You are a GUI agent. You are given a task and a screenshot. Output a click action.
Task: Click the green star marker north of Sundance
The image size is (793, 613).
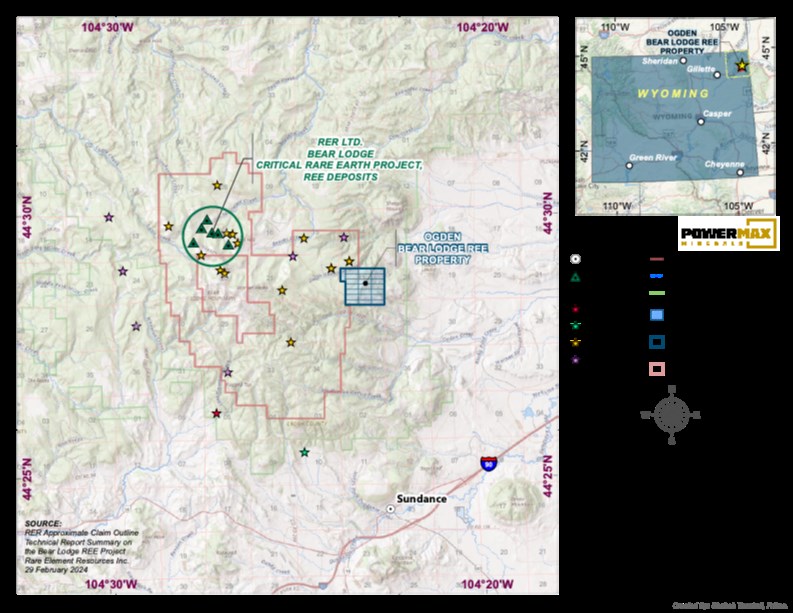(x=305, y=452)
